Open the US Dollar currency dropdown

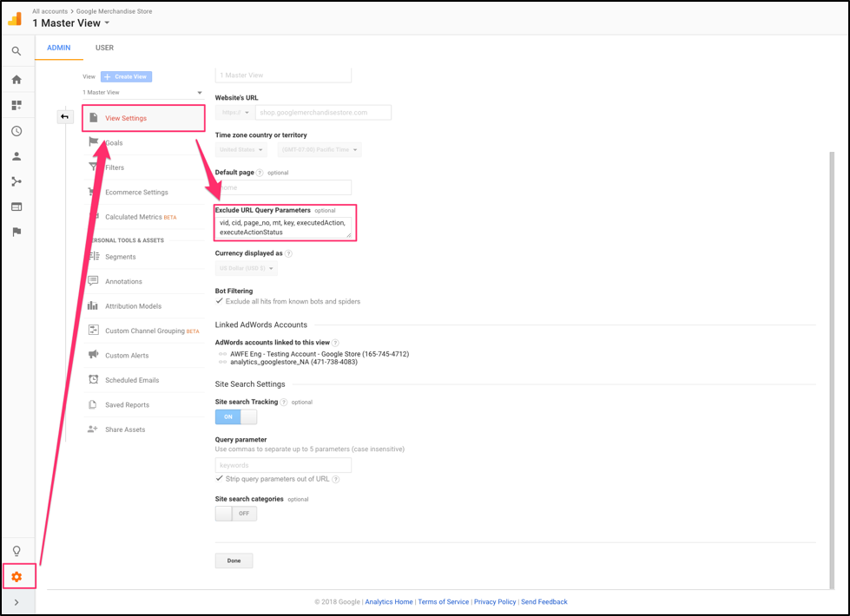tap(246, 268)
